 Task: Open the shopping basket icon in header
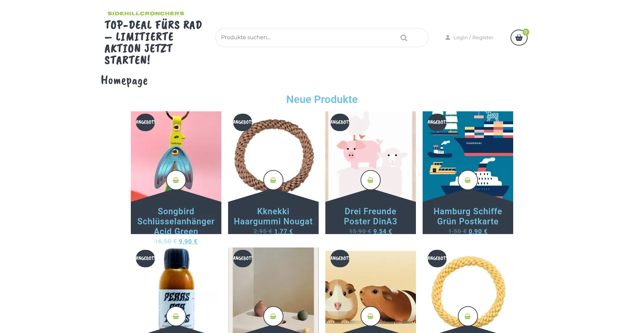pos(519,38)
